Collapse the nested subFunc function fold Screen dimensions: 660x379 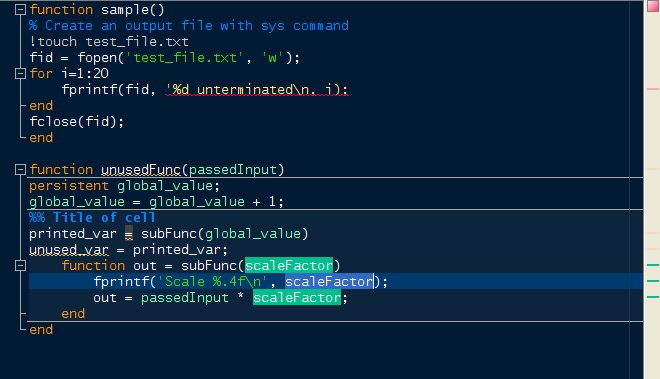[20, 266]
